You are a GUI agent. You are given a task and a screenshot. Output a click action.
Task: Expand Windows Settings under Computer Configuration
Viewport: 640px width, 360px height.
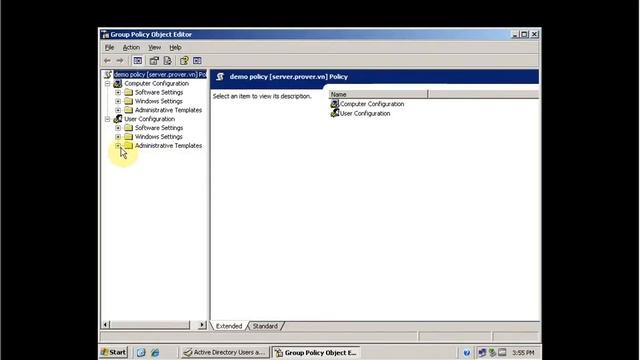[x=118, y=101]
